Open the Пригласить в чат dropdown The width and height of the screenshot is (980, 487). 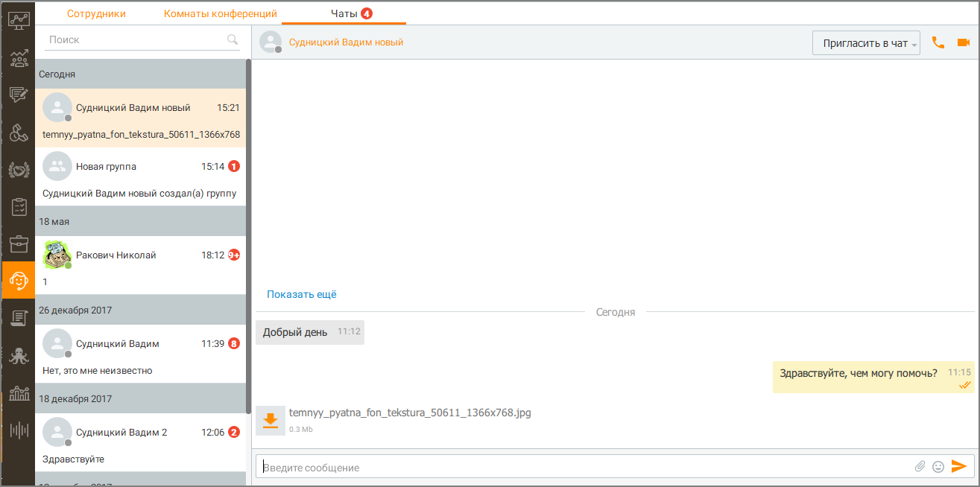(867, 42)
